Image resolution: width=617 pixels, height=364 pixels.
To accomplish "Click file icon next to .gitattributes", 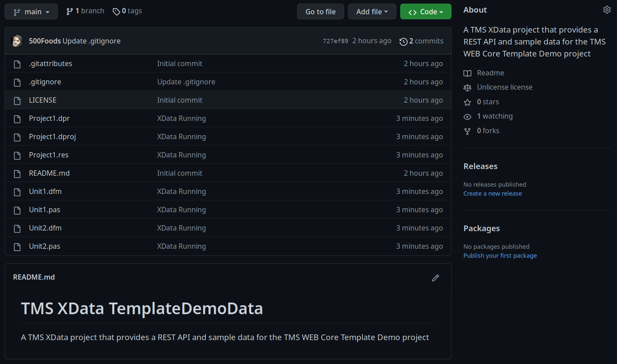I will (17, 64).
